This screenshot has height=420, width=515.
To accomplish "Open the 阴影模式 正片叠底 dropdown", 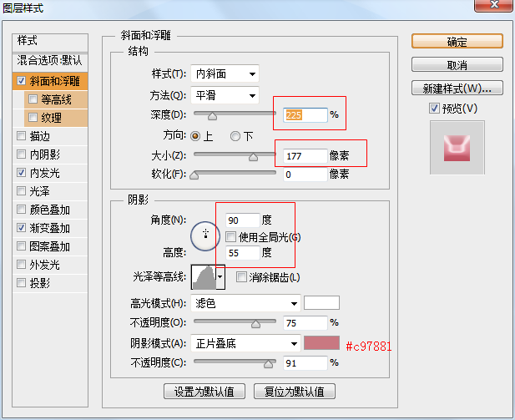I will (x=245, y=343).
